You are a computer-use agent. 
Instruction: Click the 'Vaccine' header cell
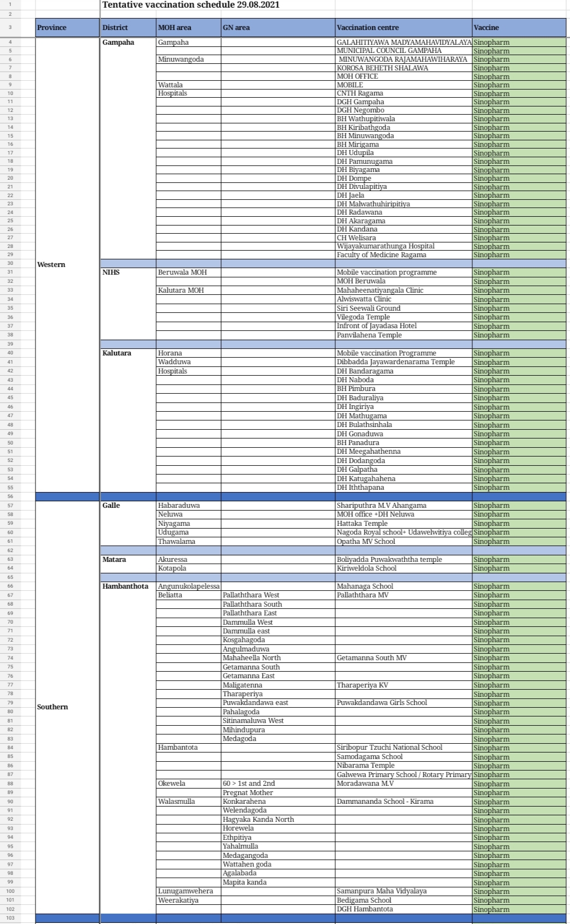tap(519, 27)
